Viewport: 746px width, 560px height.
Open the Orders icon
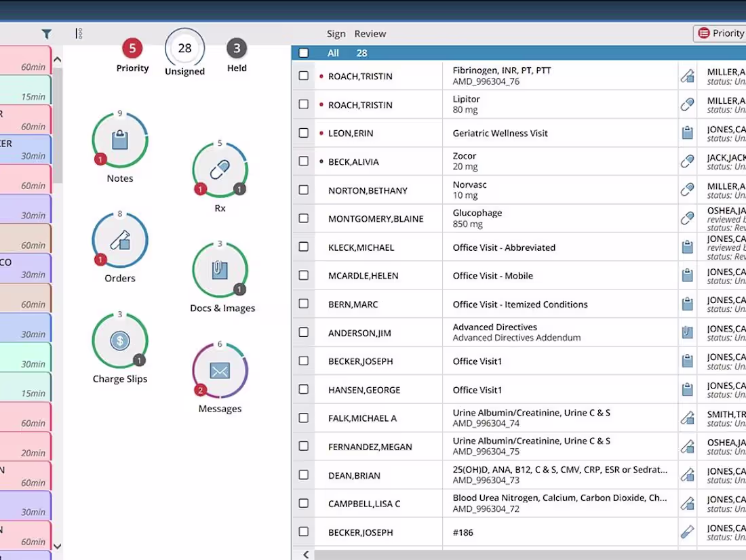pos(119,241)
